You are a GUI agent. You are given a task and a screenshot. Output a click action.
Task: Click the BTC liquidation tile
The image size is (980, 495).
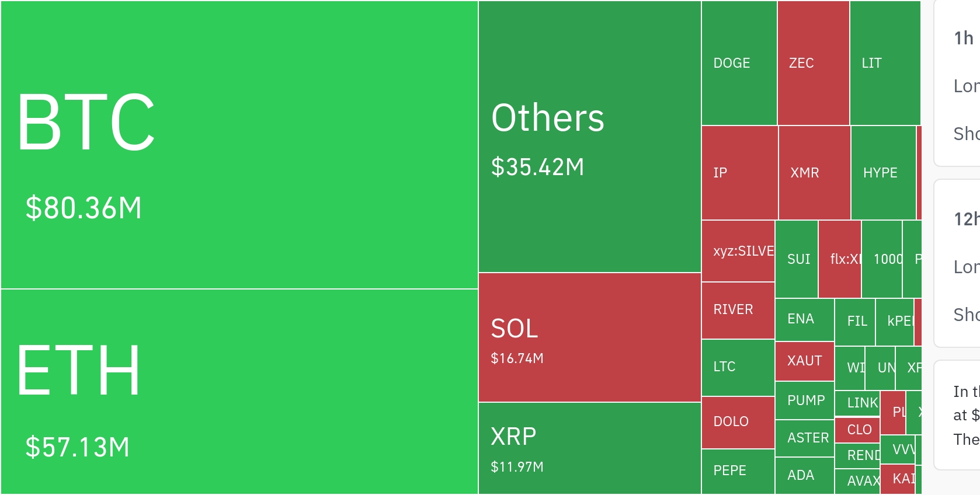point(239,145)
